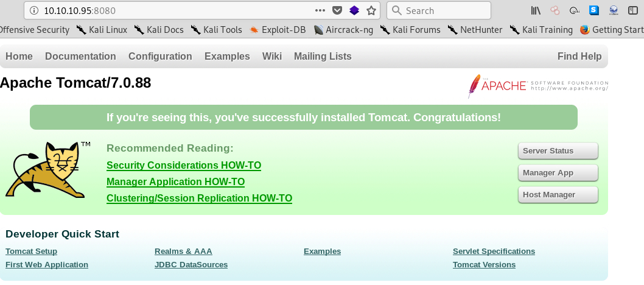Open the Examples item in the navigation bar
This screenshot has height=285, width=644.
[227, 56]
